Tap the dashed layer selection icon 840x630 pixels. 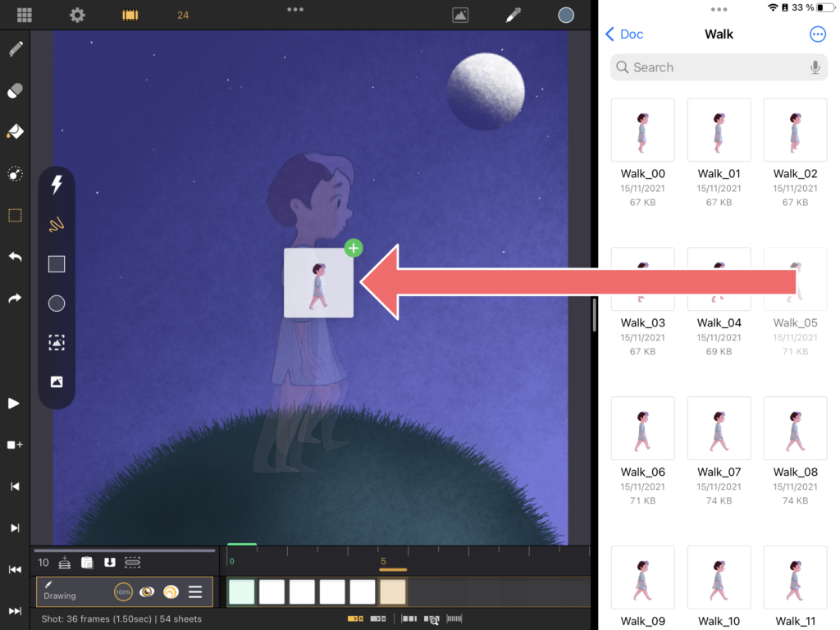coord(132,563)
